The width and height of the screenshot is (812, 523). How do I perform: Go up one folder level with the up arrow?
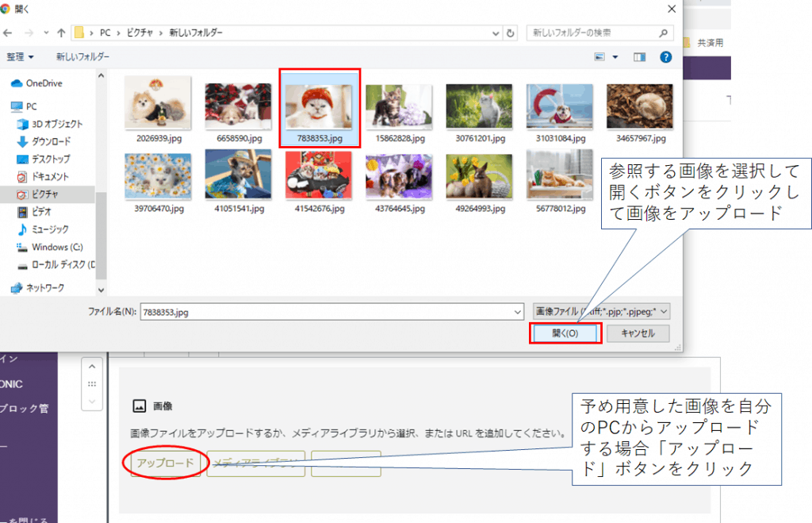(61, 33)
